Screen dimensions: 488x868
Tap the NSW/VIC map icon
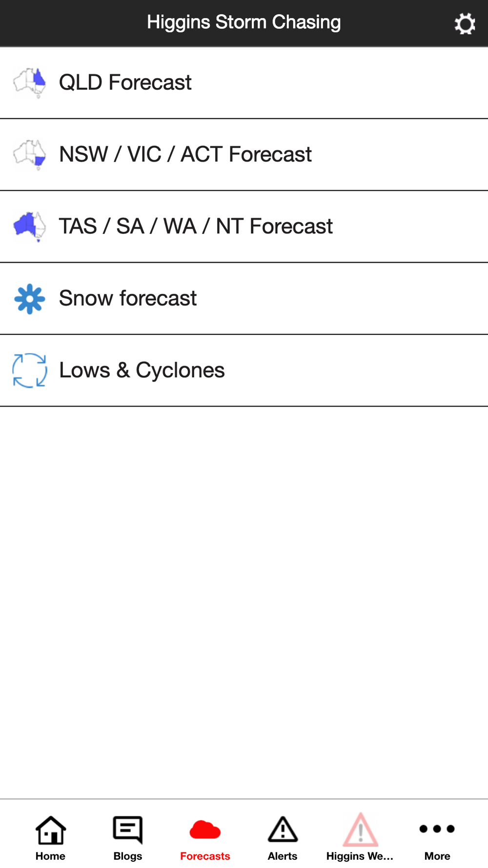click(x=30, y=155)
